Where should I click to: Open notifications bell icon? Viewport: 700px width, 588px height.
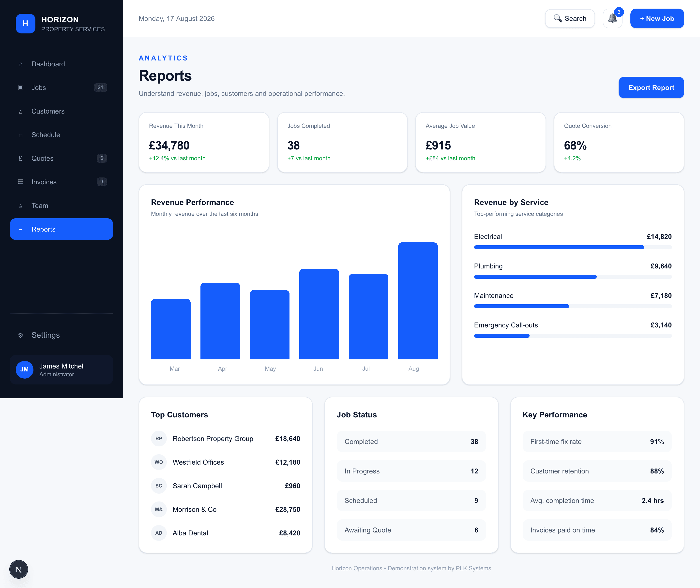612,18
